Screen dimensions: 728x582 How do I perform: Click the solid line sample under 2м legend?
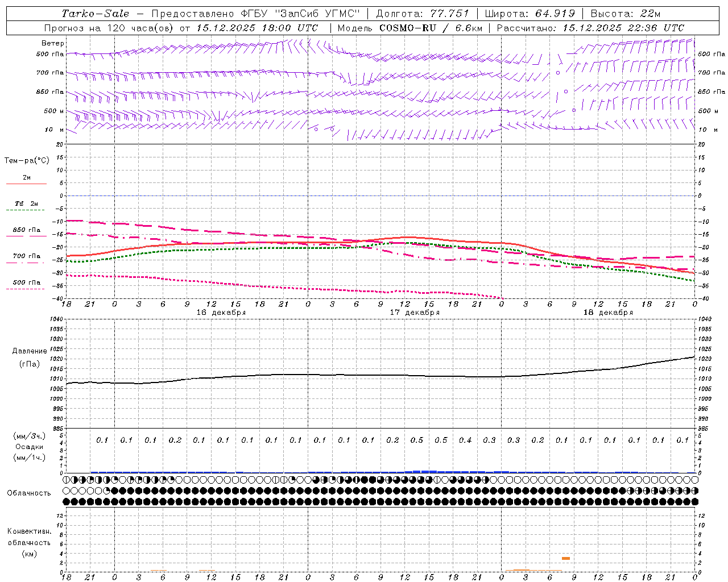pyautogui.click(x=26, y=184)
